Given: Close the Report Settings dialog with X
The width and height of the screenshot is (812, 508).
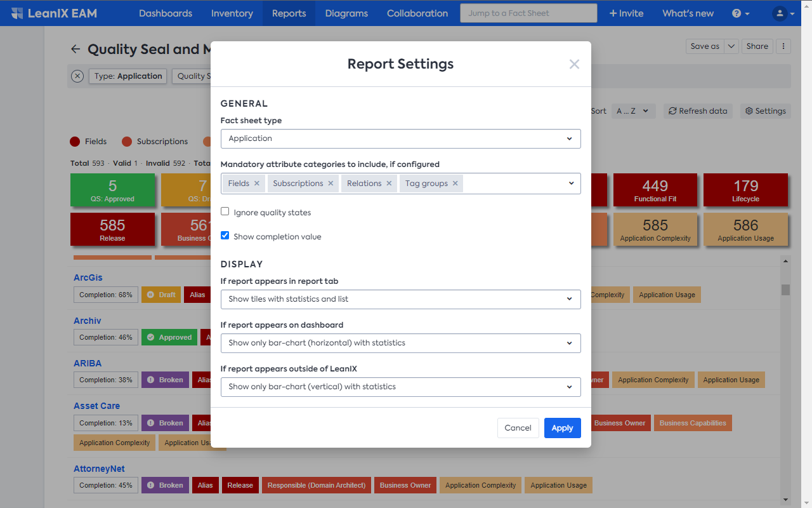Looking at the screenshot, I should (x=574, y=64).
